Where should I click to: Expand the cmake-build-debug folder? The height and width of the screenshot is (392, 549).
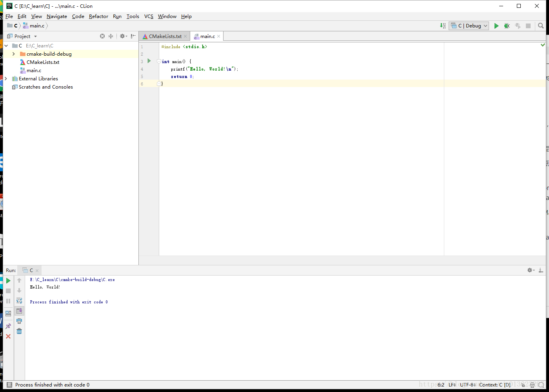[x=14, y=54]
